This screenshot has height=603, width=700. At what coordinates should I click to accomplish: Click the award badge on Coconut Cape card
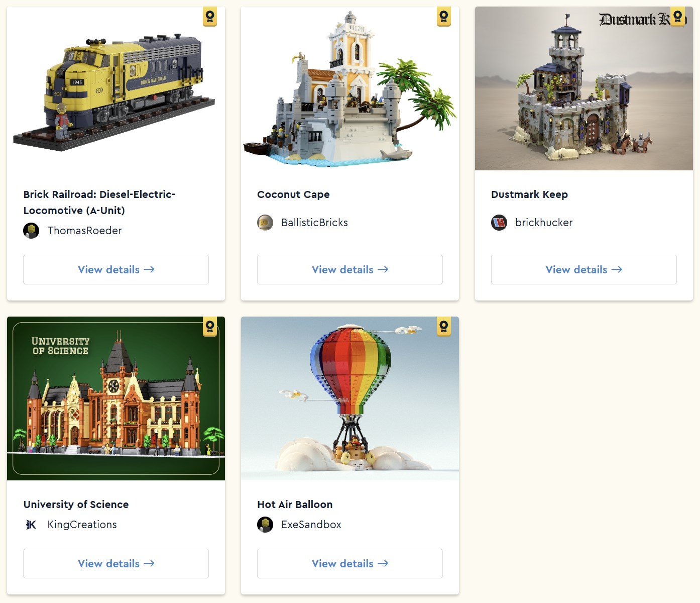(x=444, y=17)
